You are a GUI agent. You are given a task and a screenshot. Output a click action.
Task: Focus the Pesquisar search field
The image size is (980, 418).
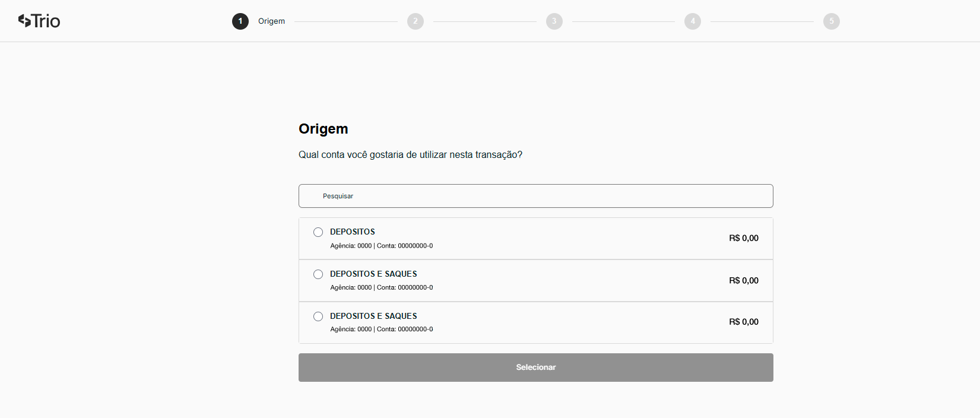[x=535, y=196]
